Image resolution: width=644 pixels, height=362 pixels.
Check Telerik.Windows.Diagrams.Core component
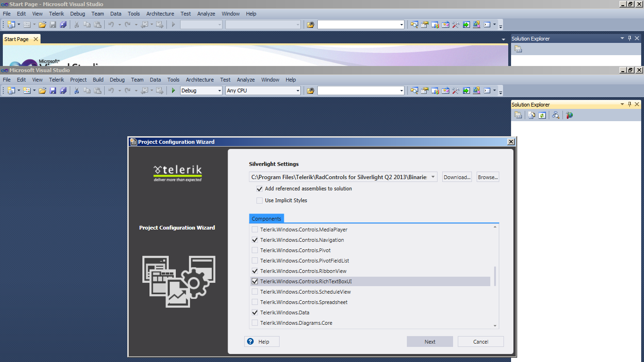click(255, 323)
